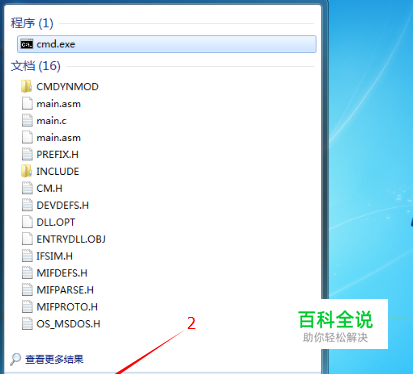This screenshot has width=413, height=374.
Task: Open the INCLUDE folder icon
Action: 27,171
